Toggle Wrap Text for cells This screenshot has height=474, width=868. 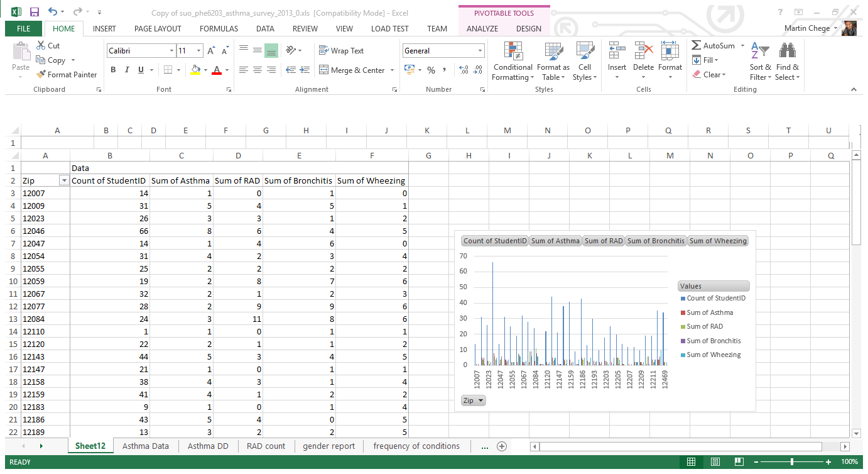click(x=341, y=51)
